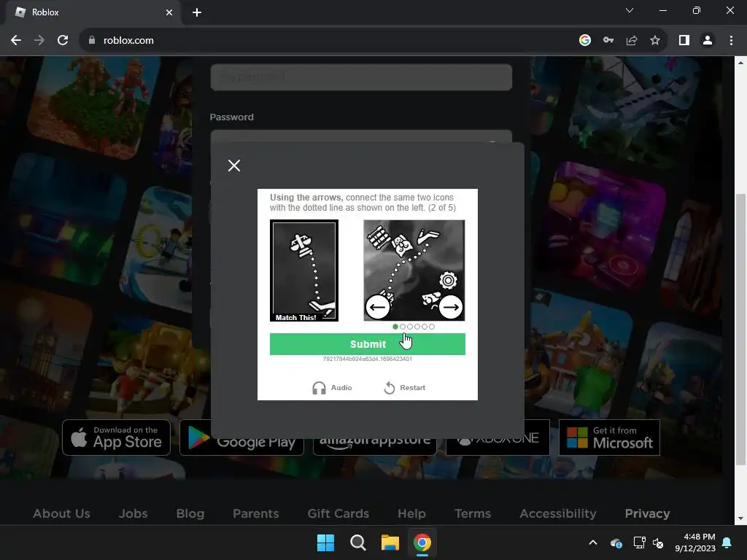Screen dimensions: 747x560
Task: Open notifications bell icon
Action: pos(727,542)
